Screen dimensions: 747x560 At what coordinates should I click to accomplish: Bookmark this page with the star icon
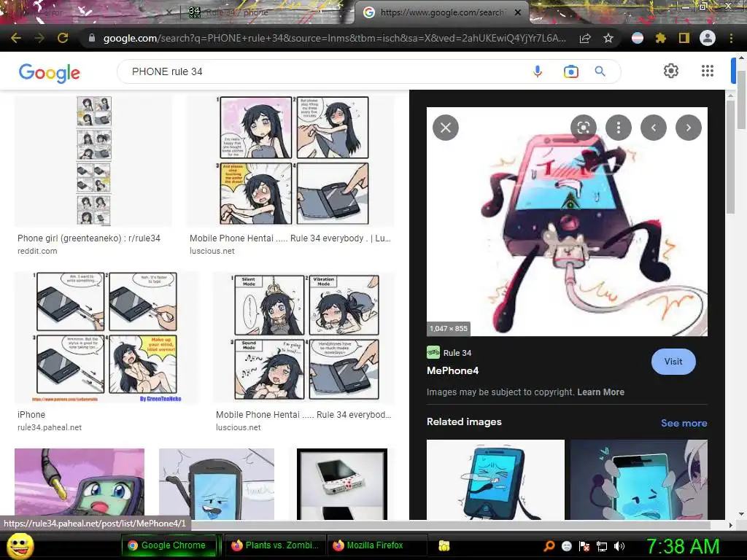pos(608,38)
